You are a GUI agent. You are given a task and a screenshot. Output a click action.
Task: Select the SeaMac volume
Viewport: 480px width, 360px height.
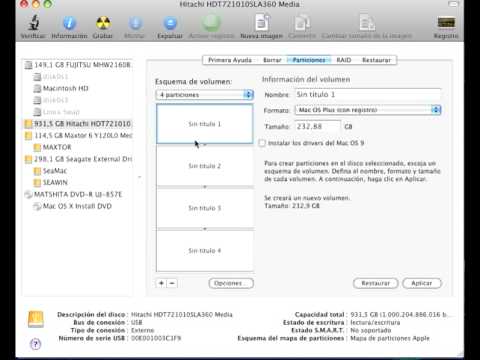coord(50,171)
